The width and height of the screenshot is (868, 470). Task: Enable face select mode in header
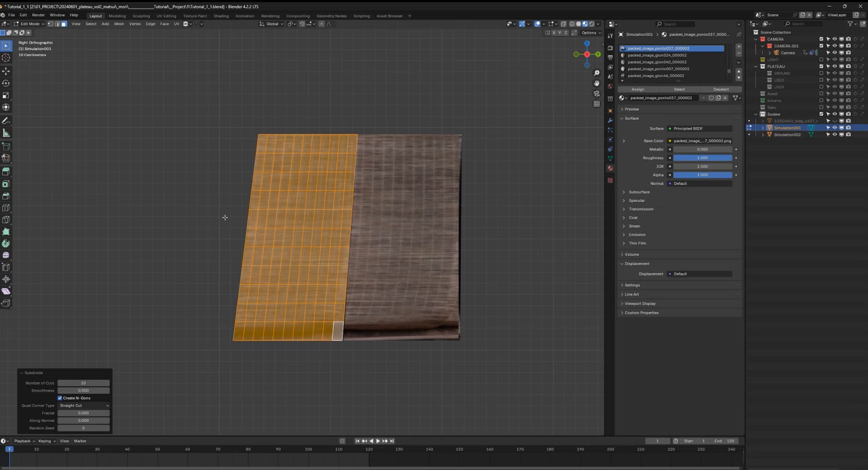[64, 24]
